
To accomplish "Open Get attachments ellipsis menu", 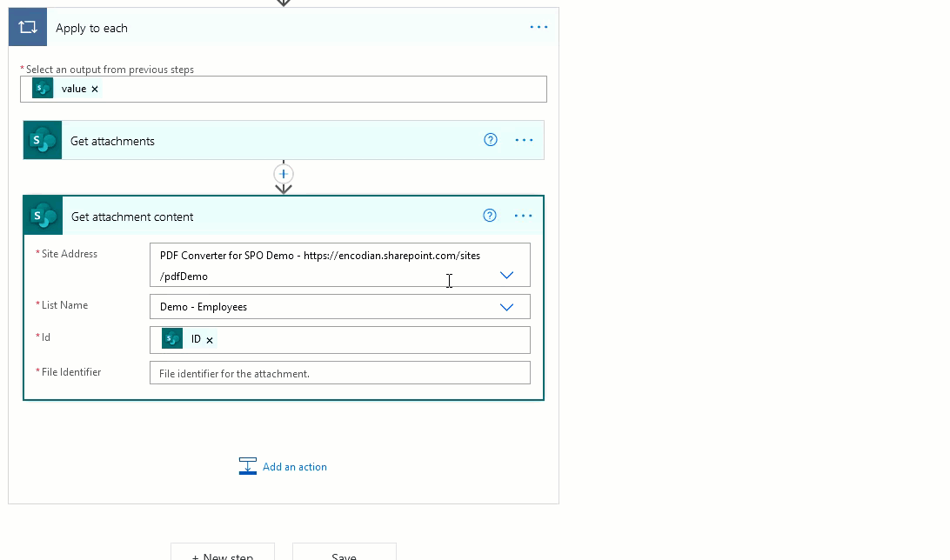I will pyautogui.click(x=524, y=140).
